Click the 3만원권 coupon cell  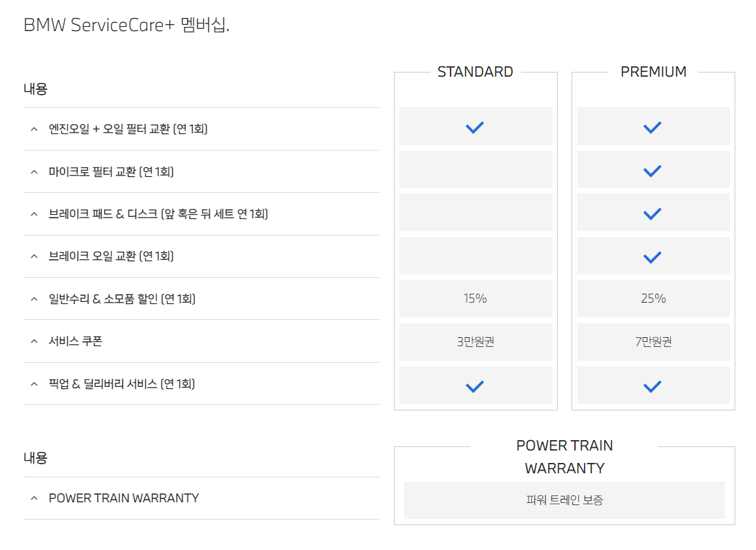475,342
